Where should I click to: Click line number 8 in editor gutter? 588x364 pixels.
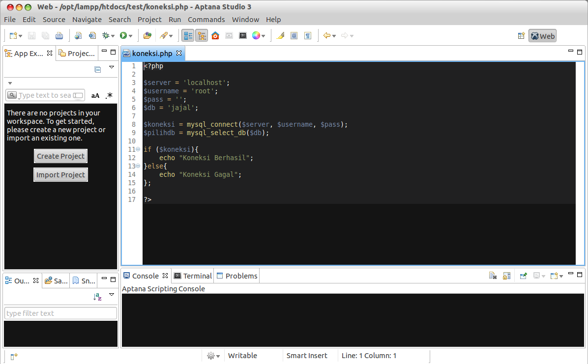click(134, 124)
